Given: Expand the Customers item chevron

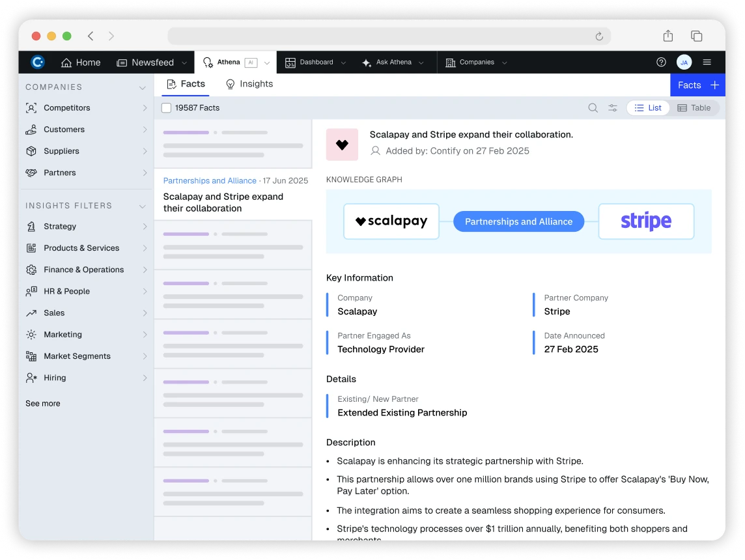Looking at the screenshot, I should (145, 129).
